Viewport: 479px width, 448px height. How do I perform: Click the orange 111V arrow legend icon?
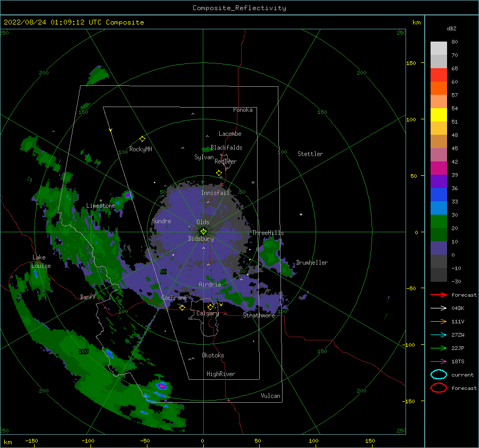pyautogui.click(x=439, y=321)
